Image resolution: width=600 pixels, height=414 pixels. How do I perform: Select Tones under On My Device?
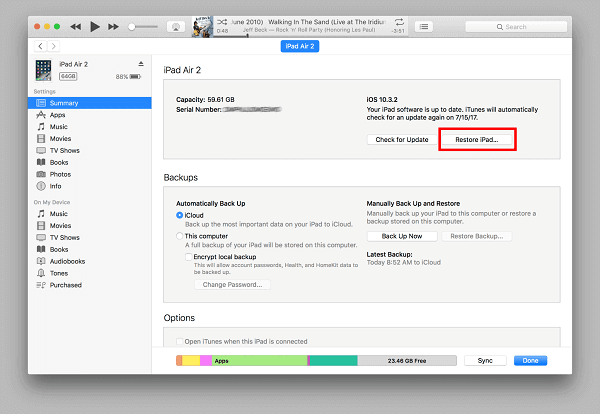tap(60, 273)
